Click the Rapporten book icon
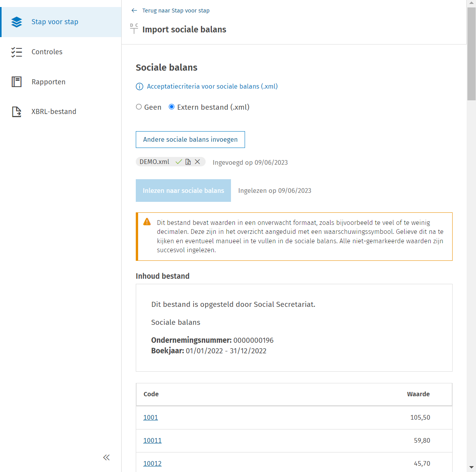 tap(17, 82)
